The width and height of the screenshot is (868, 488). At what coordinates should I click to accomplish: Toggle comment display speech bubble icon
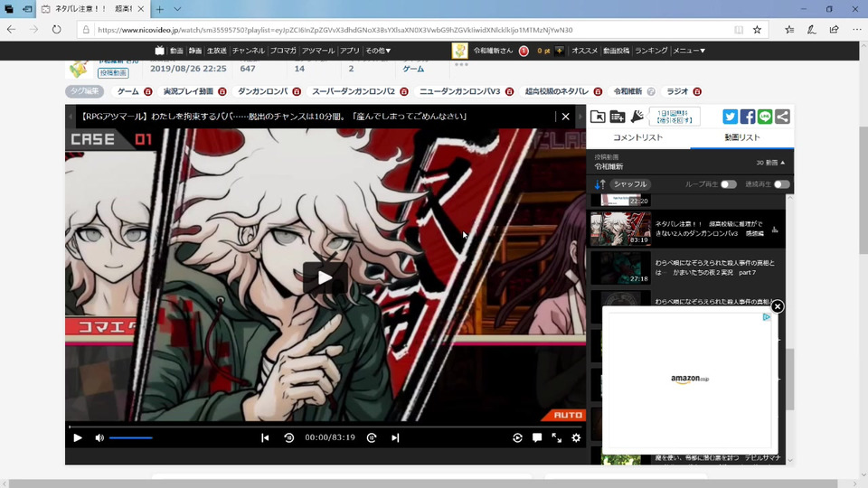click(x=537, y=437)
